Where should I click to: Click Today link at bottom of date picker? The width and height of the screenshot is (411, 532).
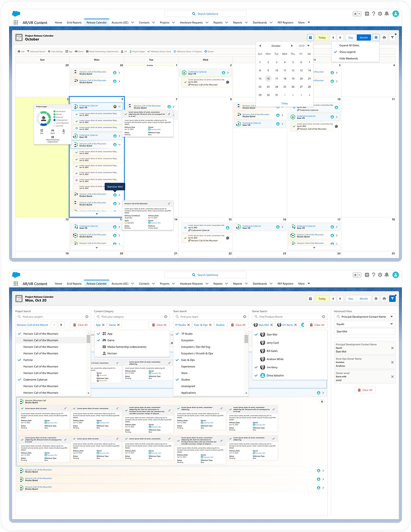(285, 103)
